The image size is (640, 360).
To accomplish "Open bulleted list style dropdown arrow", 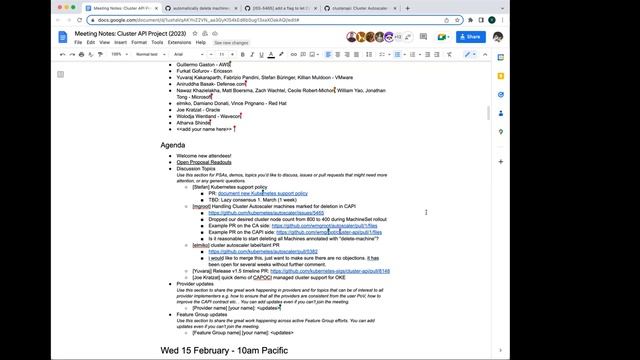I will (x=404, y=54).
